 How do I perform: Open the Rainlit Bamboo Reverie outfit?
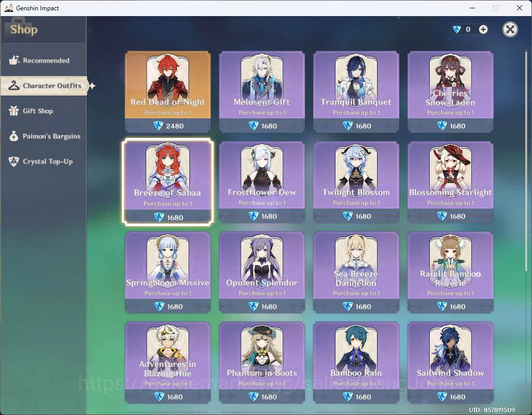(x=450, y=272)
